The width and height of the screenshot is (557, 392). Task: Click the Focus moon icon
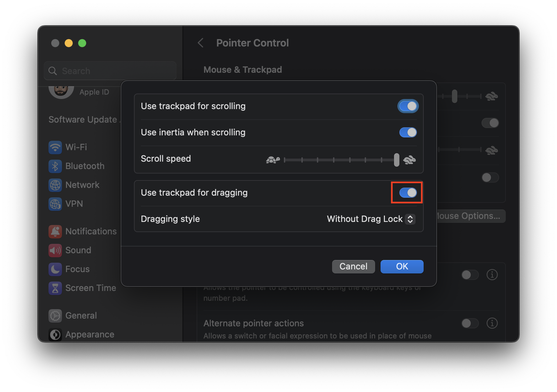tap(55, 269)
